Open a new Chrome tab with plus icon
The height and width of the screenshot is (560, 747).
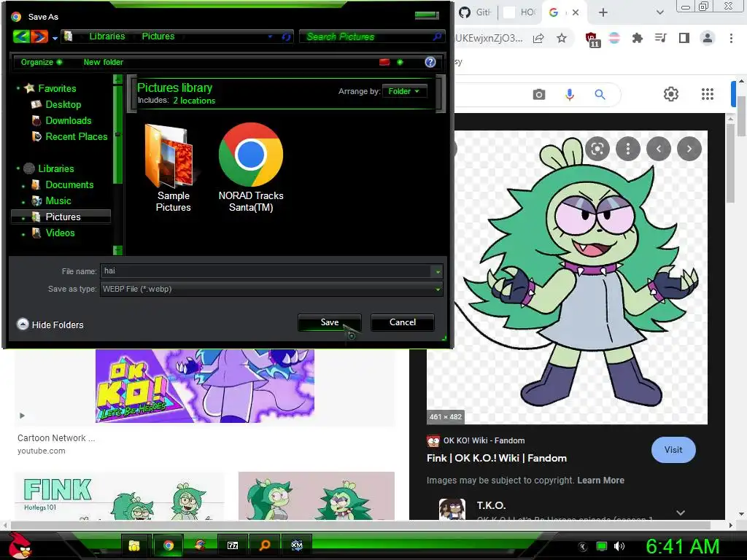(603, 13)
